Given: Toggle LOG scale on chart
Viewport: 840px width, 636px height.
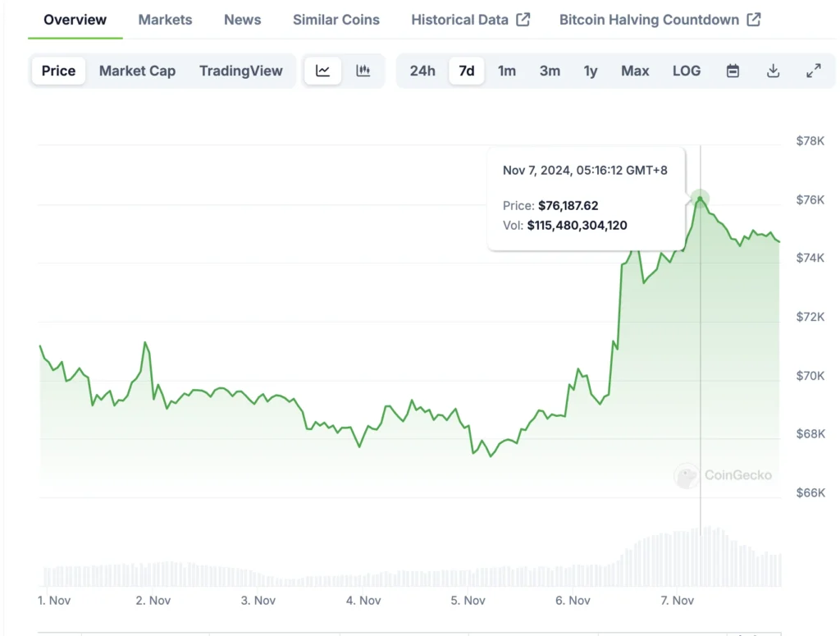Looking at the screenshot, I should pos(687,71).
